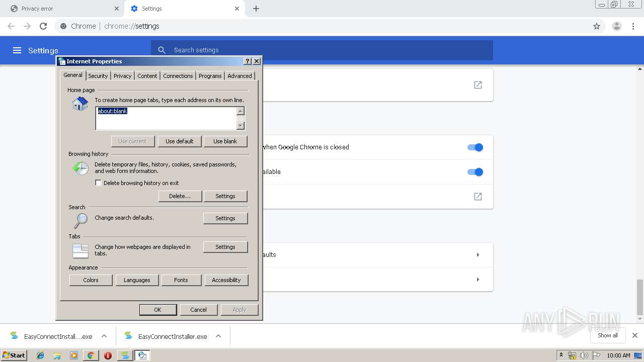
Task: Click the Use default button
Action: [x=180, y=141]
